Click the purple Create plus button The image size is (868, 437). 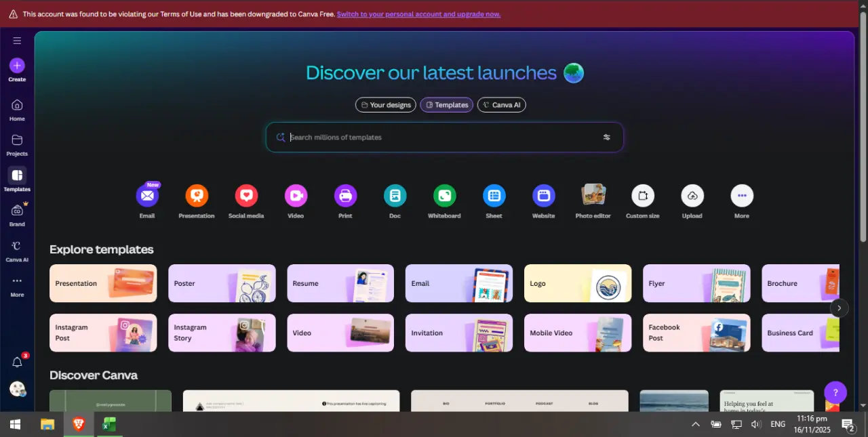[x=17, y=66]
